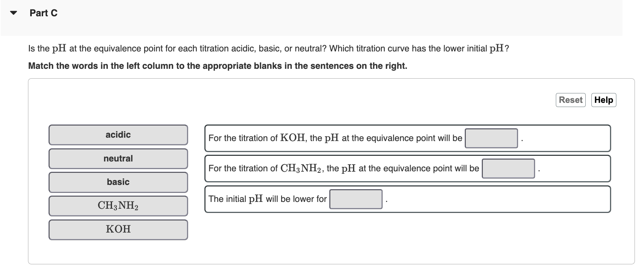The width and height of the screenshot is (644, 270).
Task: Select the "neutral" answer tile
Action: pos(118,158)
